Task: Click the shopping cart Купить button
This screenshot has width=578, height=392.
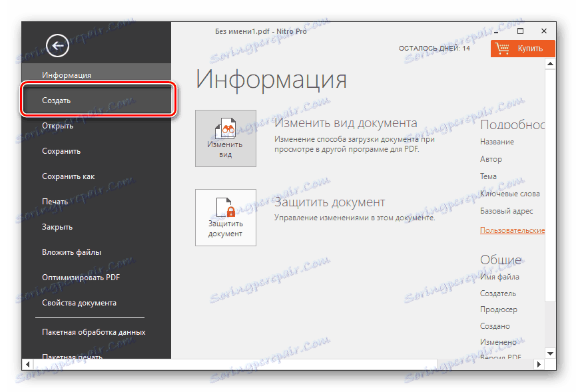Action: 523,49
